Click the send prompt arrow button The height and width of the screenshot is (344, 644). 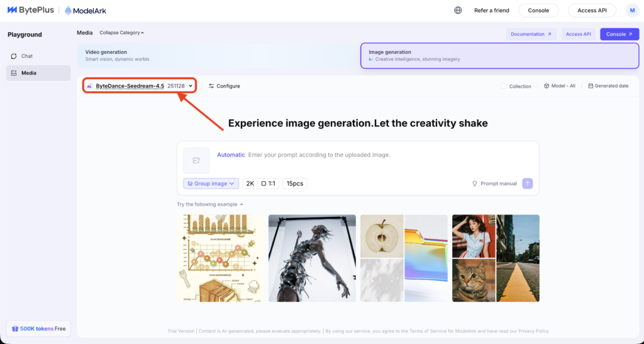click(x=528, y=184)
